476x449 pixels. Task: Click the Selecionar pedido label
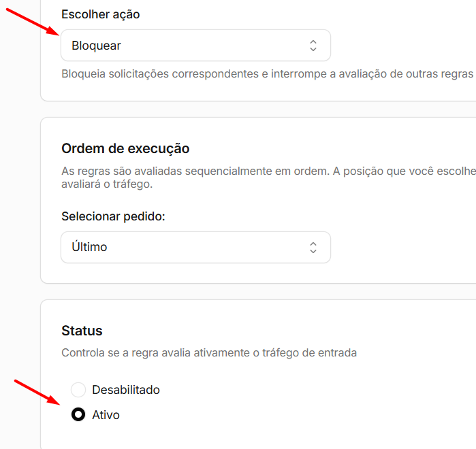(x=113, y=216)
